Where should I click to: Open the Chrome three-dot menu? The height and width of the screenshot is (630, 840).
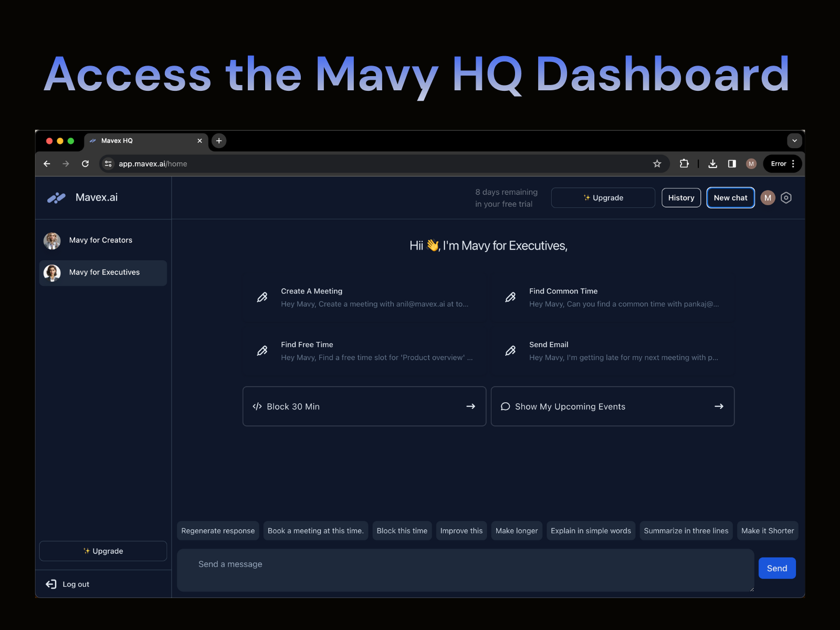pyautogui.click(x=793, y=164)
